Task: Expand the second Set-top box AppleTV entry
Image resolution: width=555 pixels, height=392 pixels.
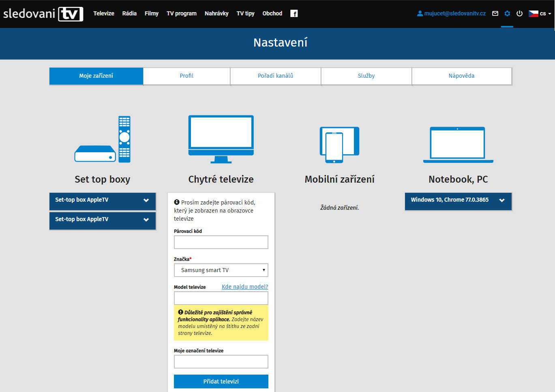Action: [103, 219]
